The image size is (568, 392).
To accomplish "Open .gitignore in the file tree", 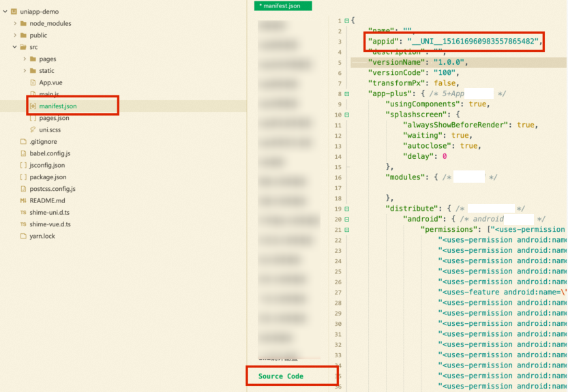I will [x=43, y=142].
